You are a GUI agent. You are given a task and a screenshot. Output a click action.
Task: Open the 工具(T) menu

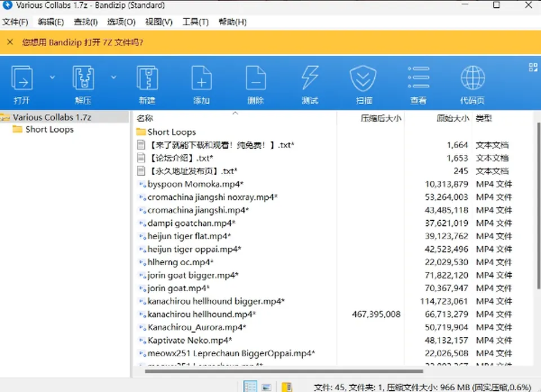pos(196,22)
